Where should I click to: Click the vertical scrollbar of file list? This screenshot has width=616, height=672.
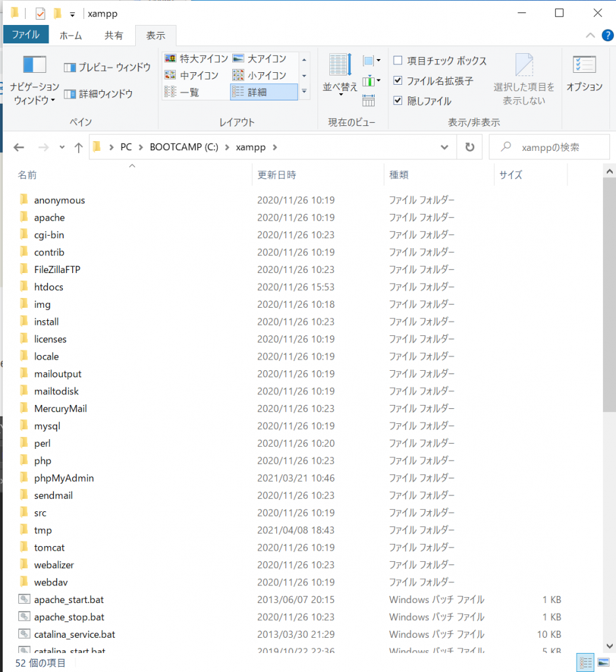point(608,295)
